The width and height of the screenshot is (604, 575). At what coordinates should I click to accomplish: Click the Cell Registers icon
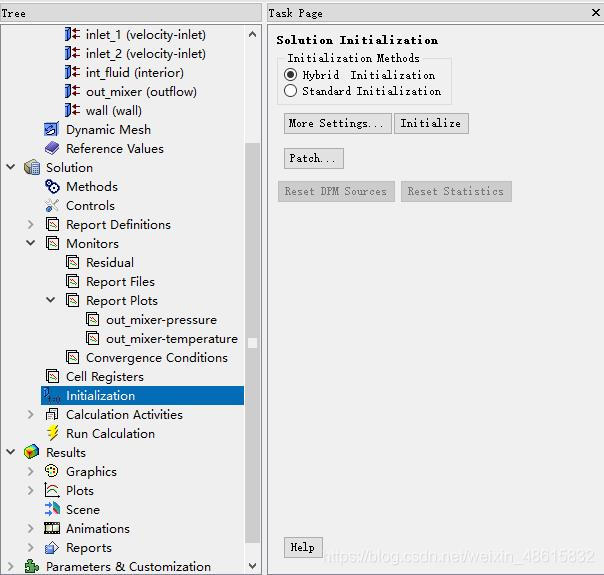coord(52,377)
